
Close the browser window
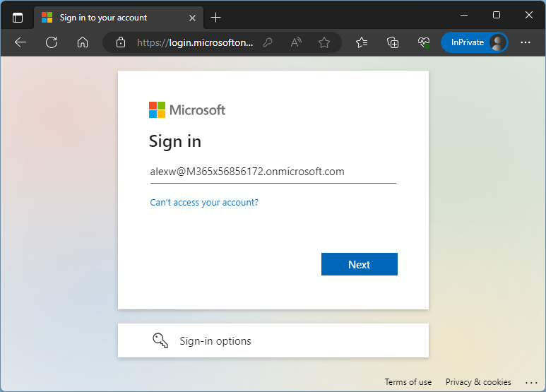tap(529, 15)
